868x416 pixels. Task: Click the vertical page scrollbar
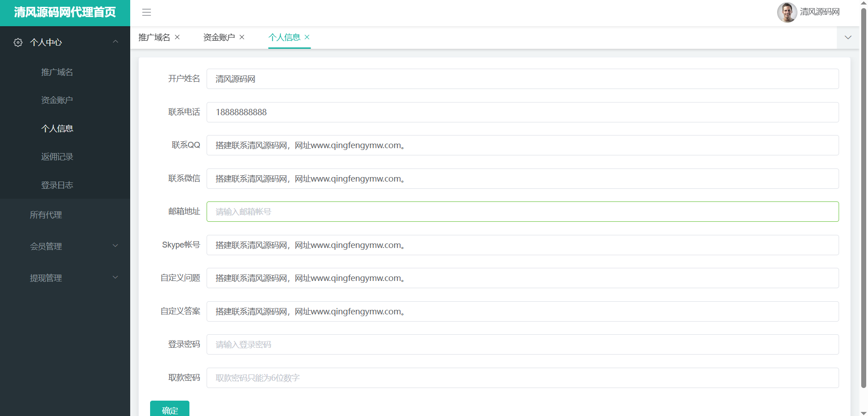(863, 199)
